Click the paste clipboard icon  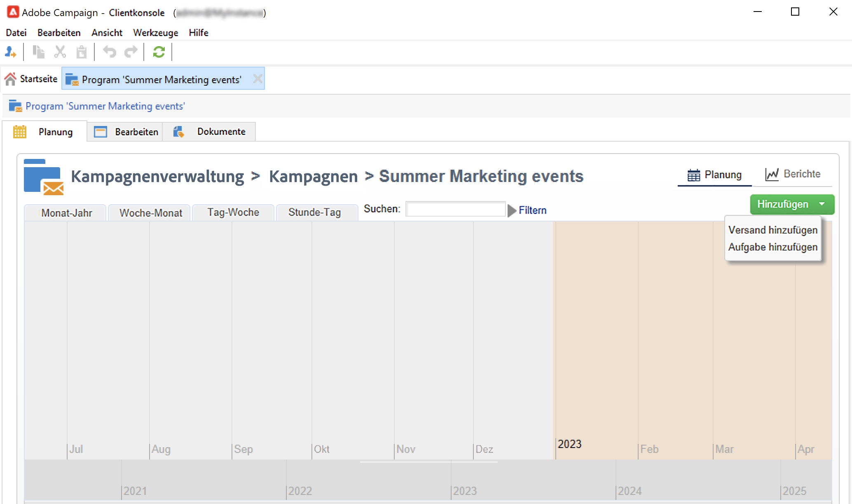coord(82,52)
